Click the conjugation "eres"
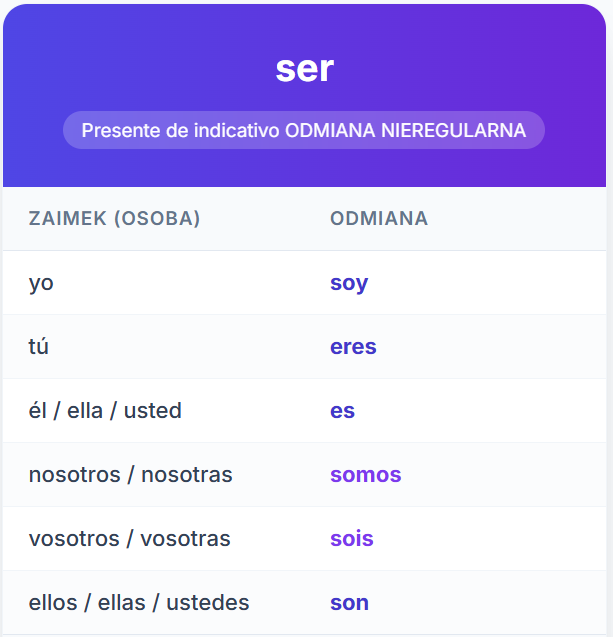The width and height of the screenshot is (613, 637). 353,347
